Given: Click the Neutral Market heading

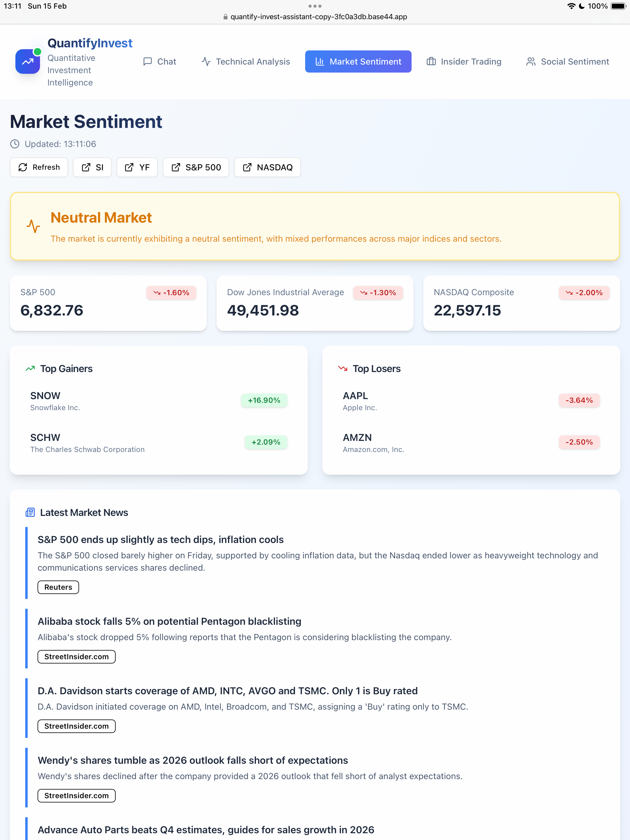Looking at the screenshot, I should (101, 218).
